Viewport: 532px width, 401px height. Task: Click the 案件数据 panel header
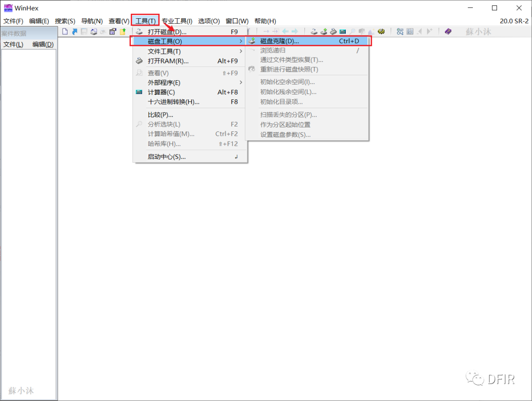point(29,33)
